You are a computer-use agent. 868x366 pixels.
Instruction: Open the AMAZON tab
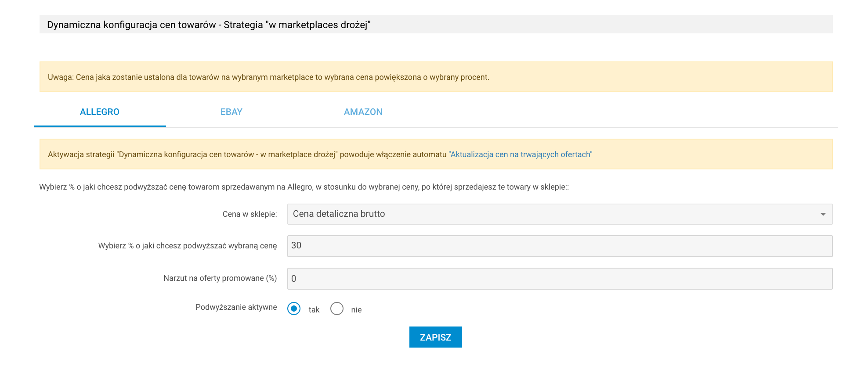tap(363, 112)
